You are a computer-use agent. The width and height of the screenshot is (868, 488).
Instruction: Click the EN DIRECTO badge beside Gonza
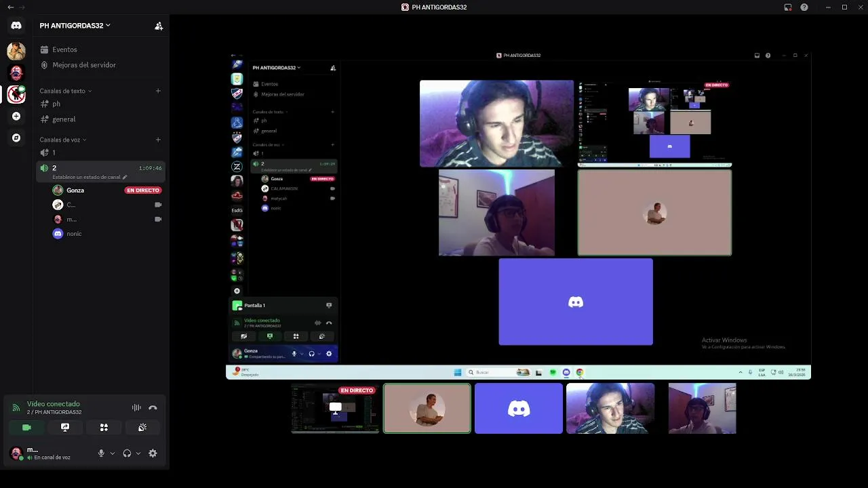143,190
